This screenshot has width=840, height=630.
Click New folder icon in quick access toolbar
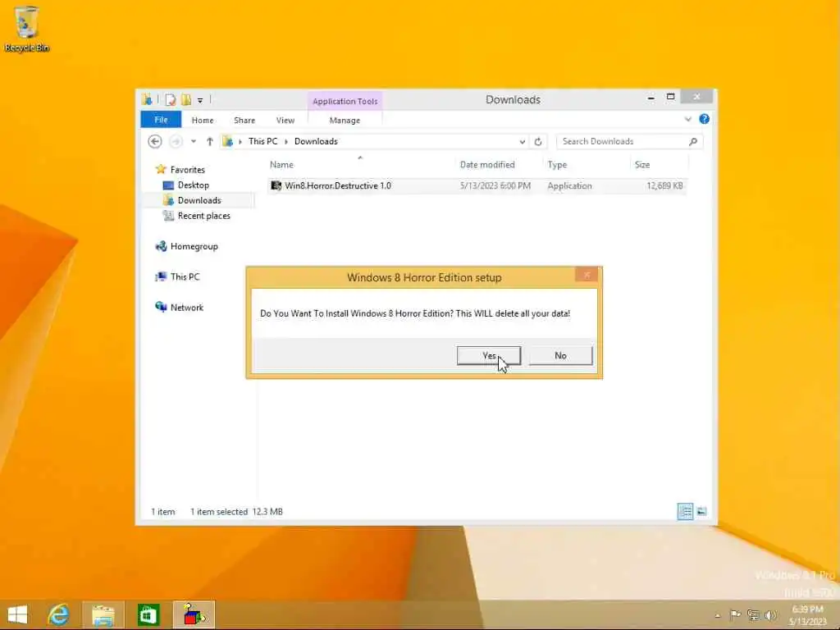click(186, 99)
